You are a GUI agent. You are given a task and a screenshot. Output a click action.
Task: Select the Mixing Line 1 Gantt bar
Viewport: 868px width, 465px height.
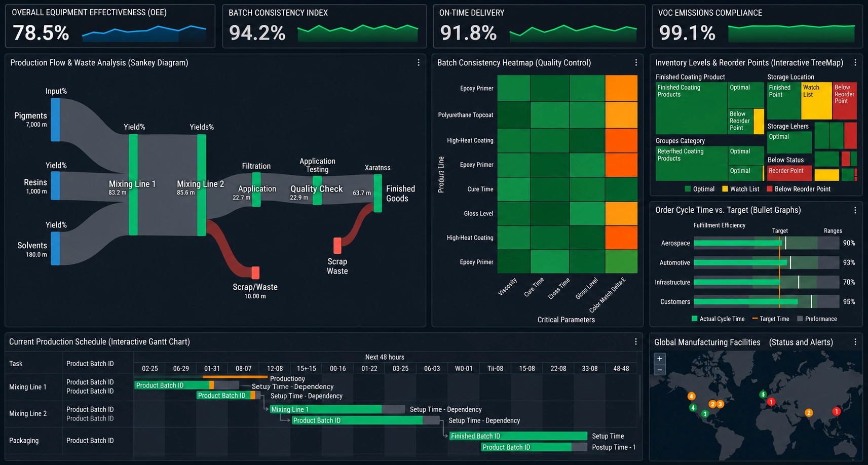point(337,409)
